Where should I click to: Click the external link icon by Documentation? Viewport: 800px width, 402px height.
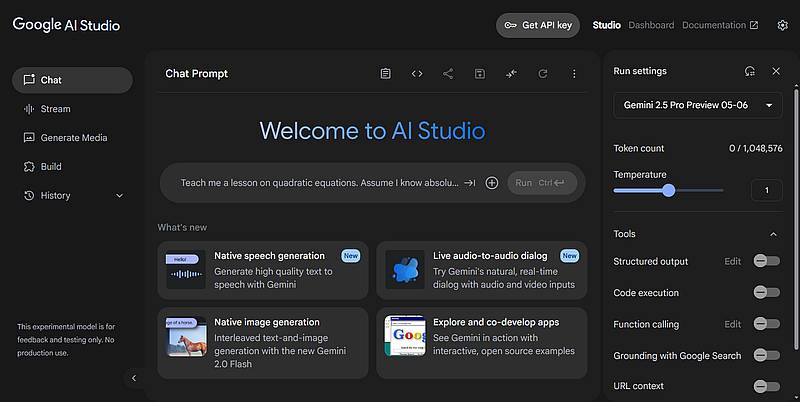[754, 25]
